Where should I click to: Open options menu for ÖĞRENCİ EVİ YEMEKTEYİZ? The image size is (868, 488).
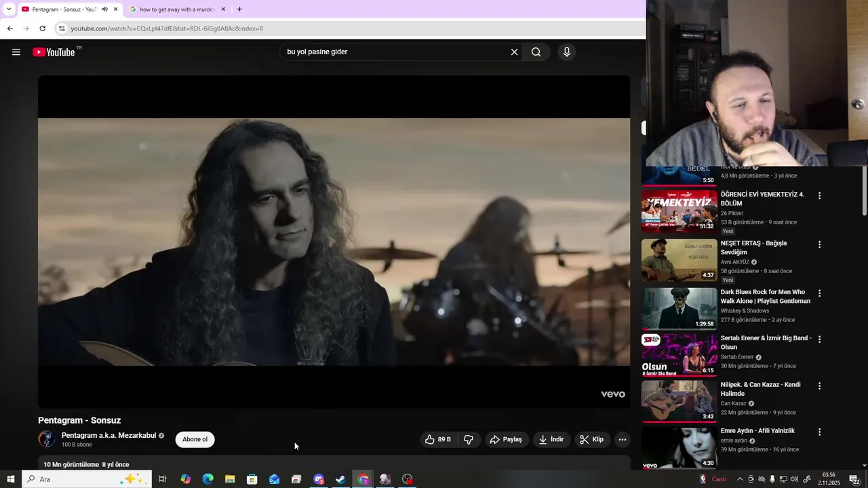(x=819, y=196)
